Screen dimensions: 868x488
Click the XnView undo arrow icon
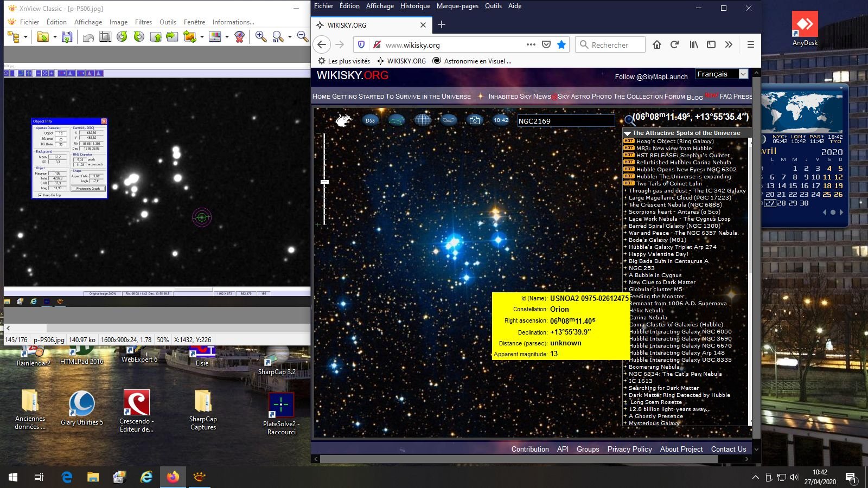88,37
